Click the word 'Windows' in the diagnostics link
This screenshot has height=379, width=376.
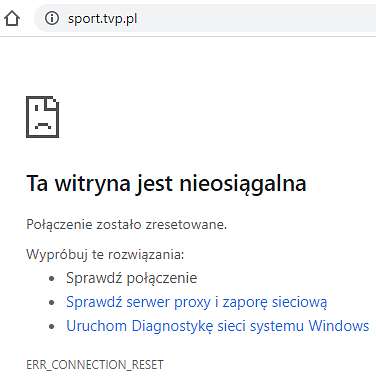pyautogui.click(x=339, y=325)
